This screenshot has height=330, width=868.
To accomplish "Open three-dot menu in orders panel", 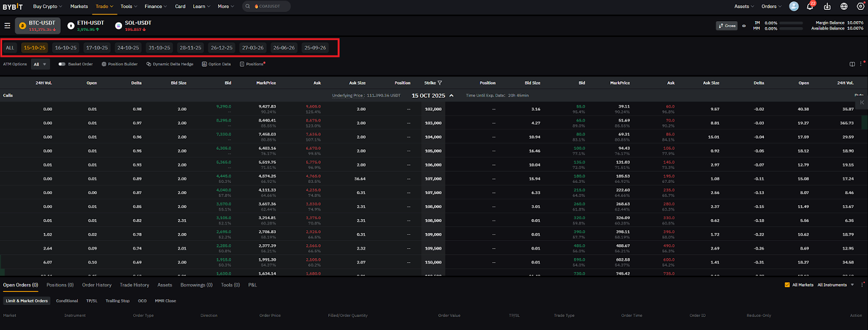I will pos(862,284).
